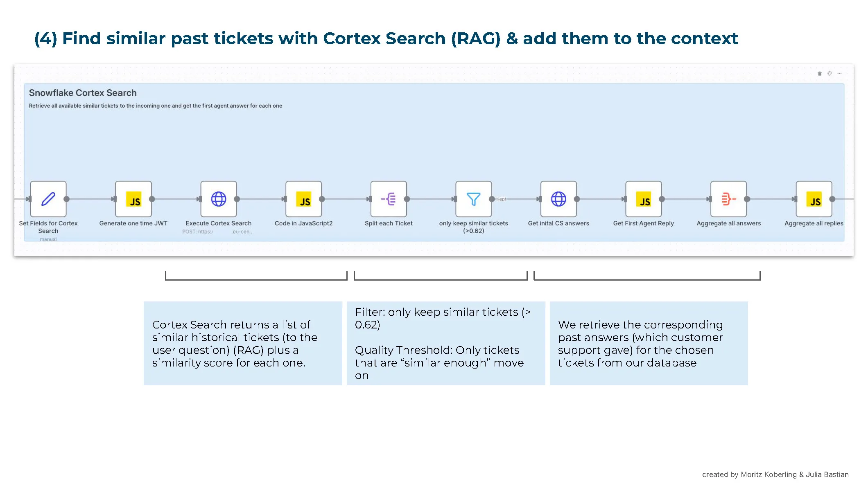Select the "Code in JavaScript2" node
This screenshot has height=488, width=868.
click(x=303, y=199)
